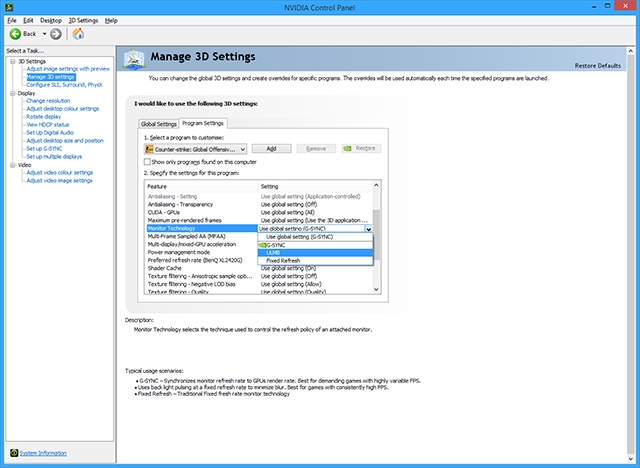Collapse the Display tree node
Image resolution: width=640 pixels, height=468 pixels.
[x=10, y=93]
